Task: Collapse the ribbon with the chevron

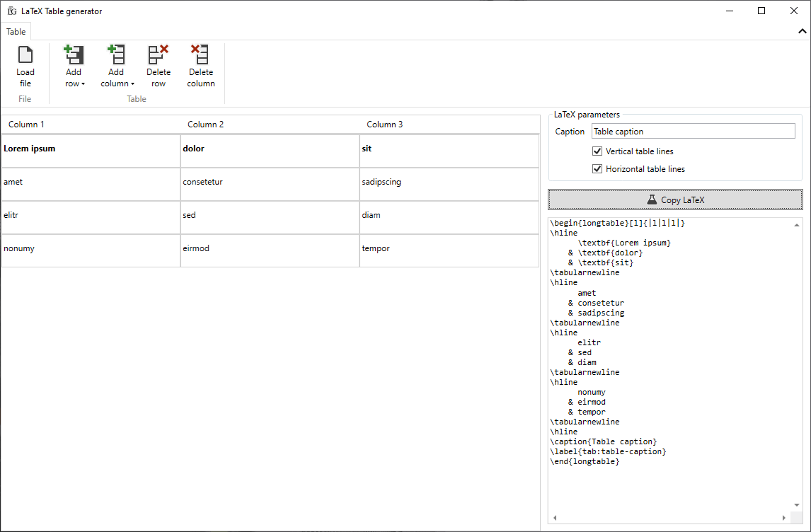Action: tap(802, 31)
